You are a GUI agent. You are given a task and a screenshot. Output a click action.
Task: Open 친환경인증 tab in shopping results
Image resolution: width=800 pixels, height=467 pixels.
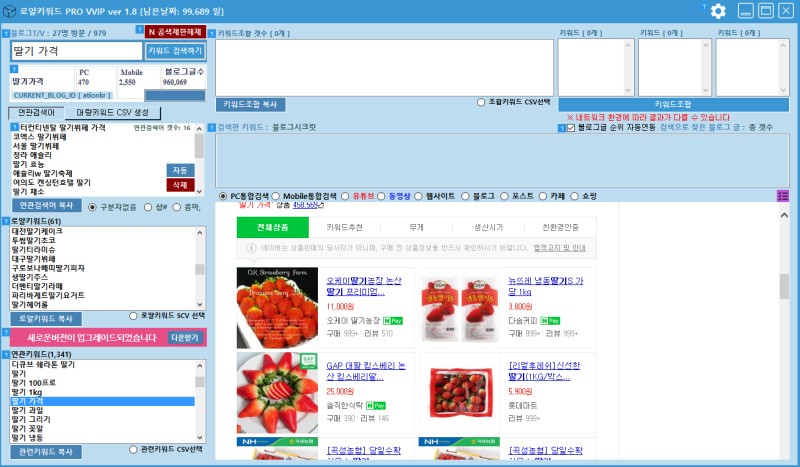click(x=560, y=227)
